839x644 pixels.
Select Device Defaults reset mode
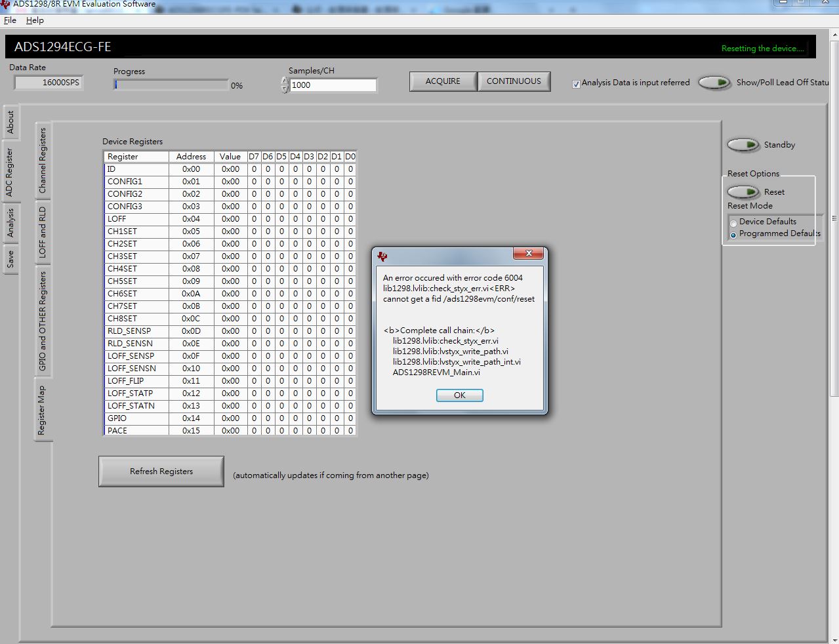point(733,224)
